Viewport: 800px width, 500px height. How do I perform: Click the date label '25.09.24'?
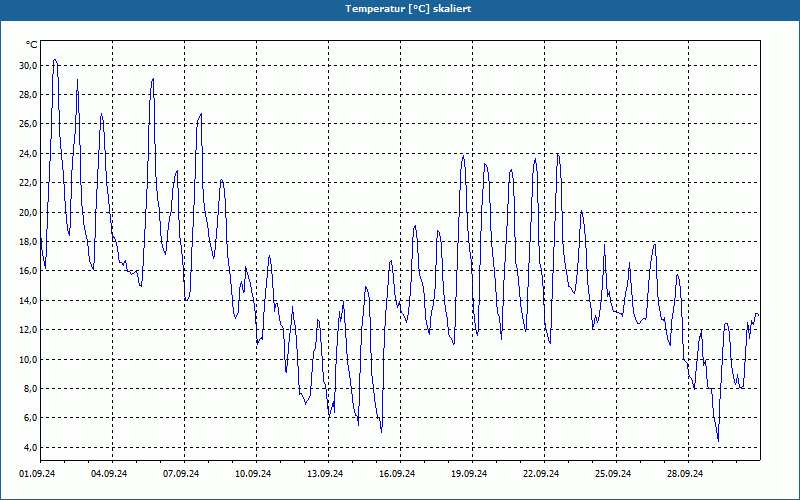613,474
